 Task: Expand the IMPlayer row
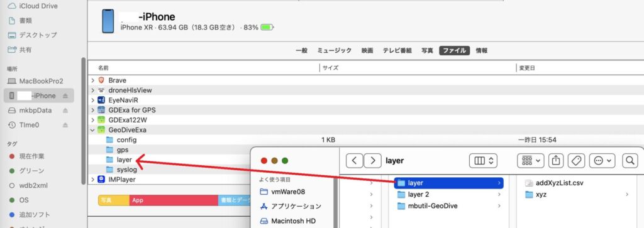(93, 179)
